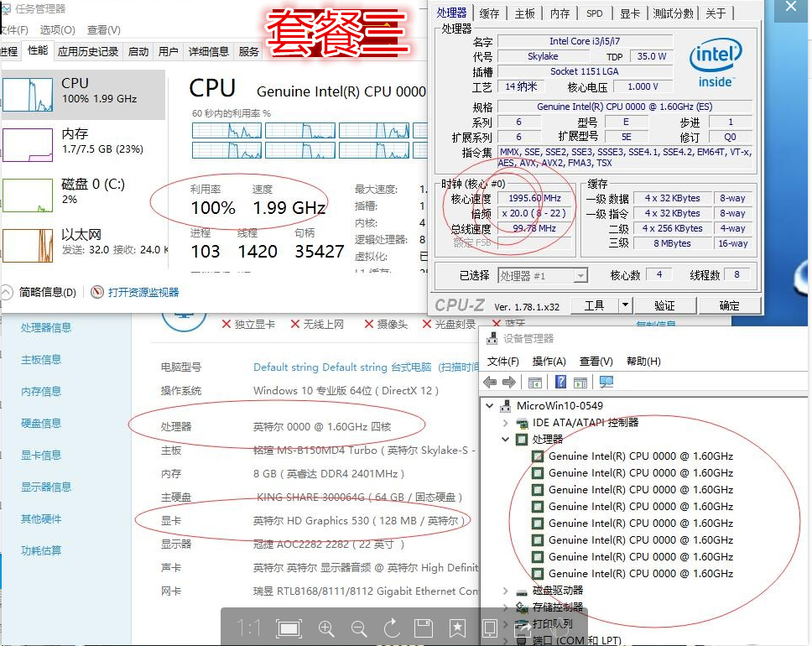Open Device Manager help question-mark icon

[560, 382]
